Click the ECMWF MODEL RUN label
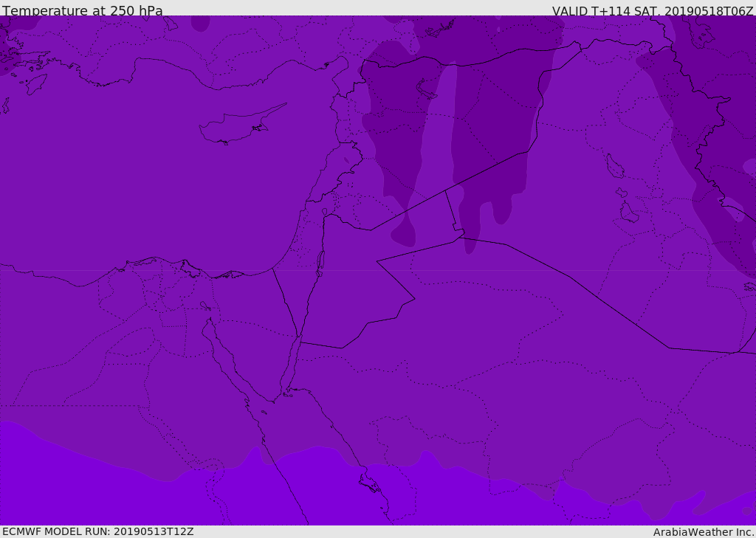This screenshot has height=538, width=756. pos(98,531)
